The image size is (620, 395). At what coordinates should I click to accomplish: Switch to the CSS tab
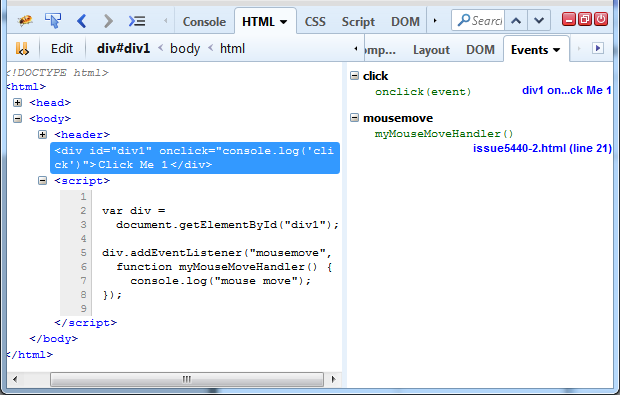[x=315, y=21]
